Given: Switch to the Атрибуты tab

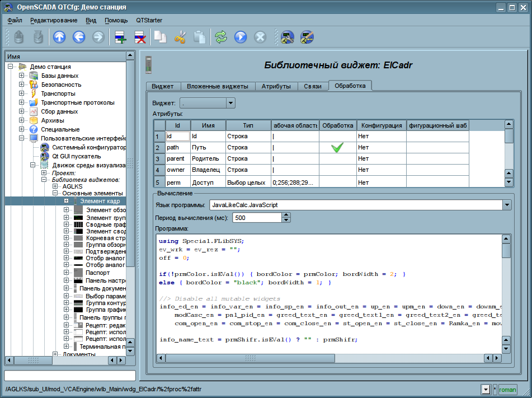Looking at the screenshot, I should (276, 87).
